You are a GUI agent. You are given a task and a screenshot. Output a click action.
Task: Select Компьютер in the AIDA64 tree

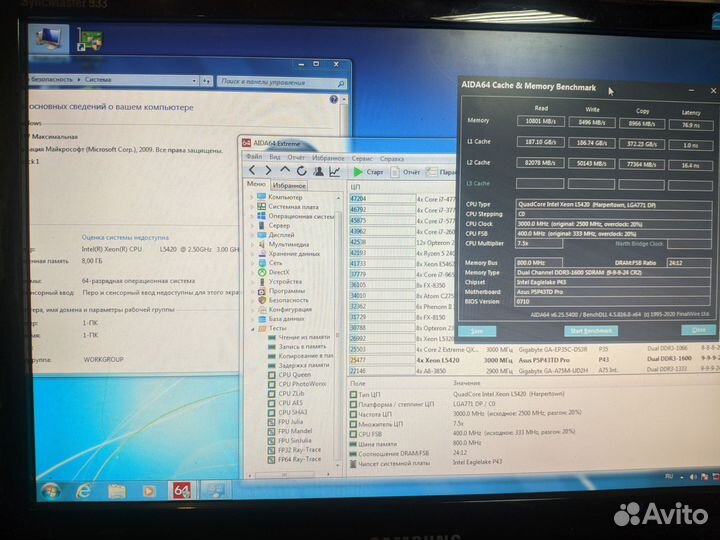pos(285,197)
